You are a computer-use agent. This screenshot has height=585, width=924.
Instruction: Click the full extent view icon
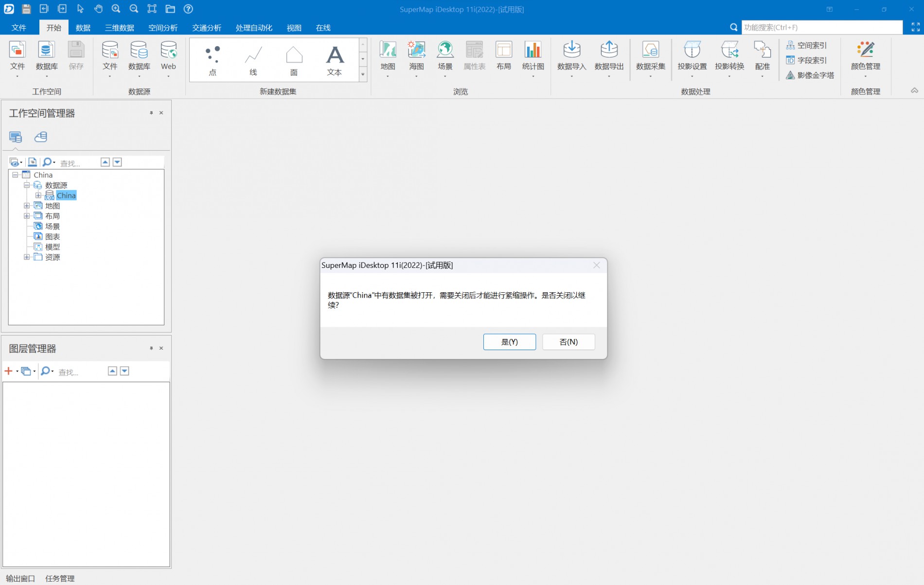click(152, 9)
